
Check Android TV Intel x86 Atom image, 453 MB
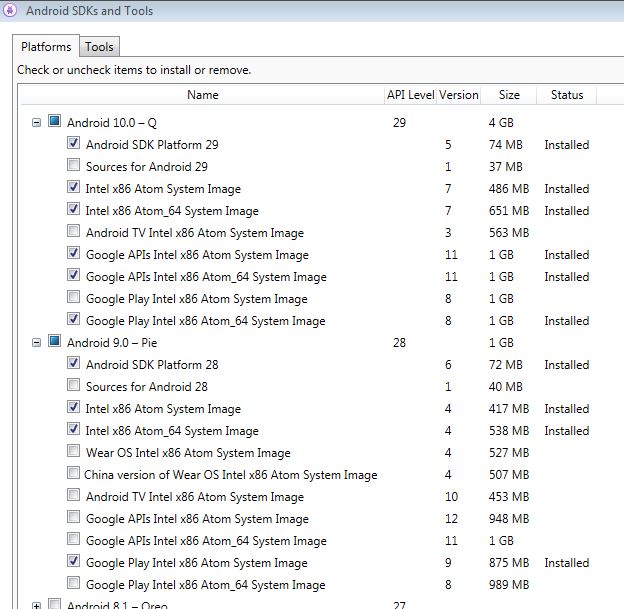74,495
